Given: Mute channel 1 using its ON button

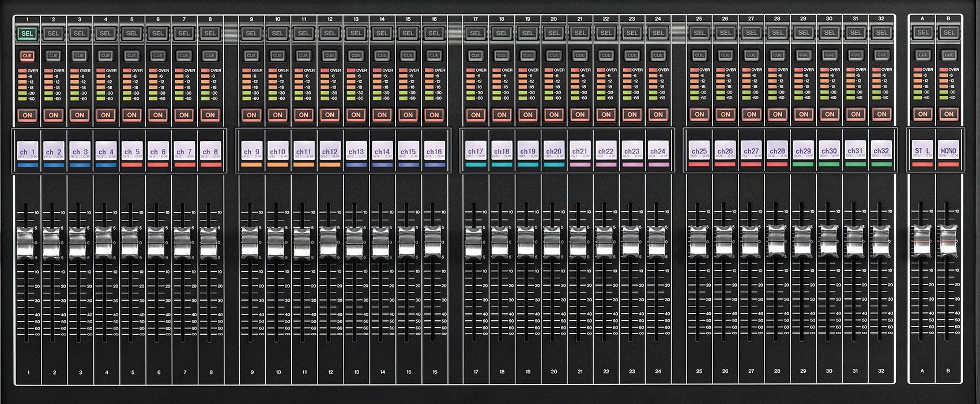Looking at the screenshot, I should coord(27,115).
